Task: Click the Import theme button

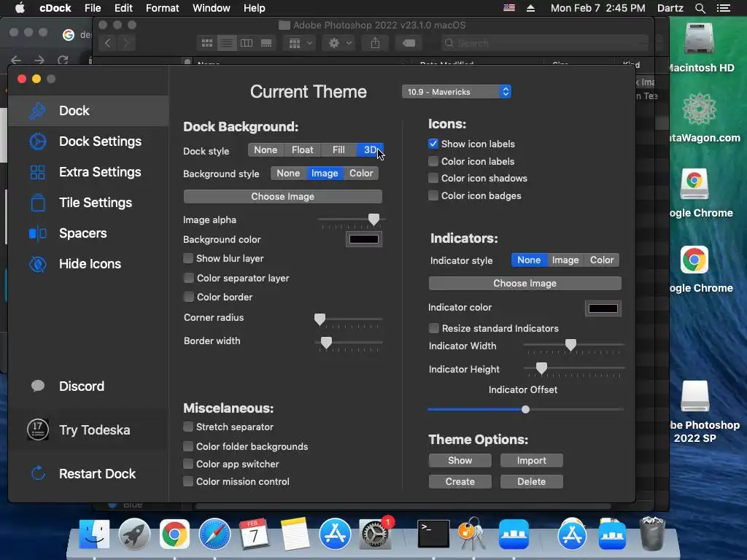Action: tap(532, 461)
